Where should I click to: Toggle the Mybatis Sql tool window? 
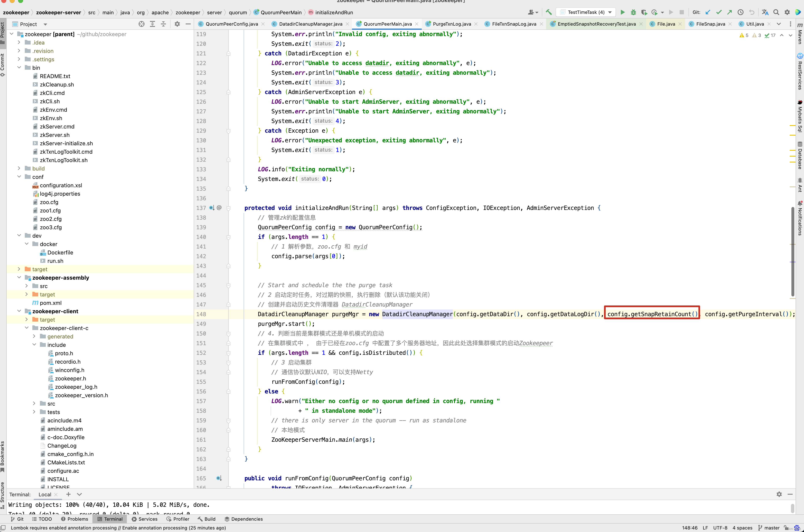[800, 116]
